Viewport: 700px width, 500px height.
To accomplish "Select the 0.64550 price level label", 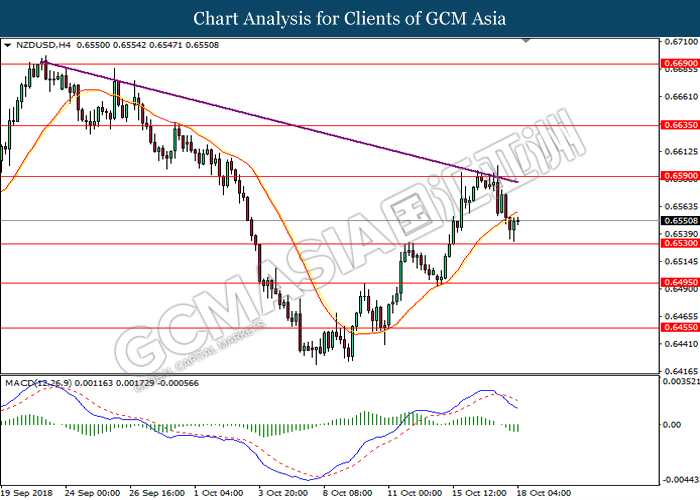I will click(x=680, y=327).
